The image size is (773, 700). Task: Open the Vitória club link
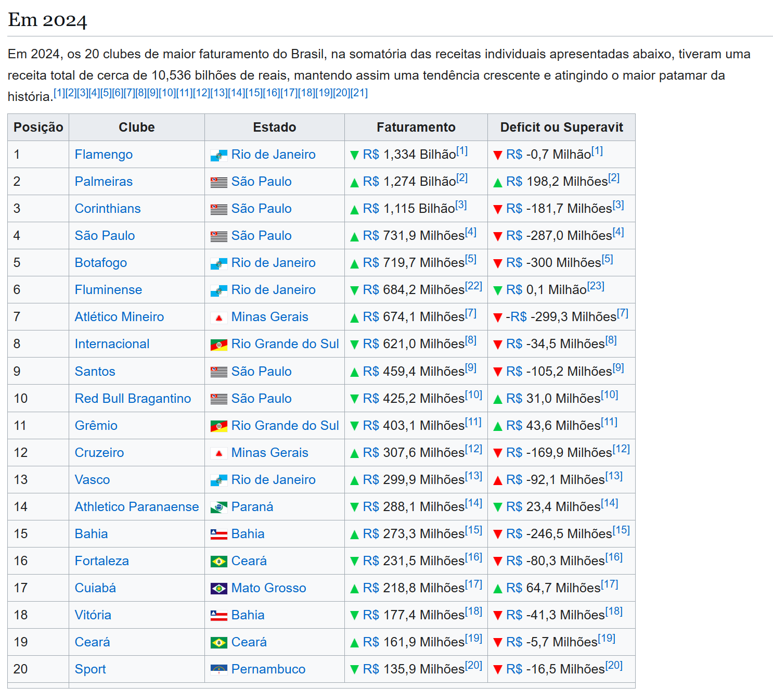[93, 615]
